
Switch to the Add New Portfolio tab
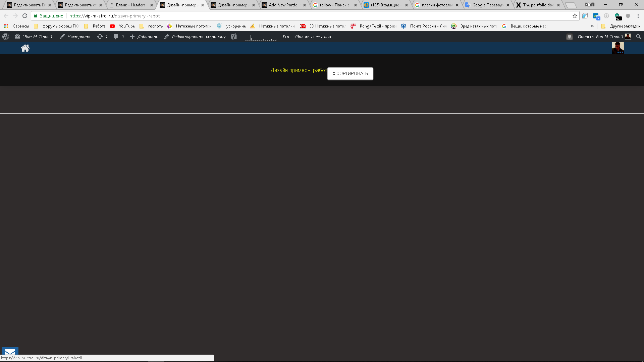click(284, 5)
